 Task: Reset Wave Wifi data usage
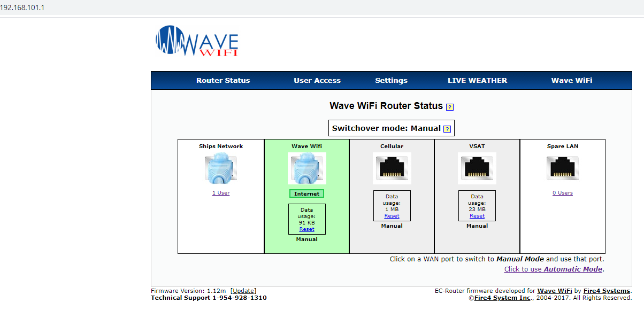pos(307,229)
